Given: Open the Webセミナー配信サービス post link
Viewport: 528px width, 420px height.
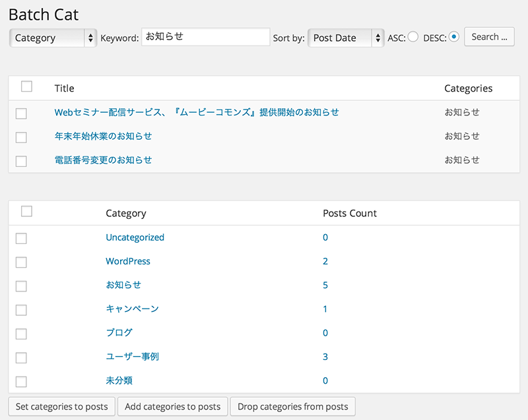Looking at the screenshot, I should (x=197, y=112).
